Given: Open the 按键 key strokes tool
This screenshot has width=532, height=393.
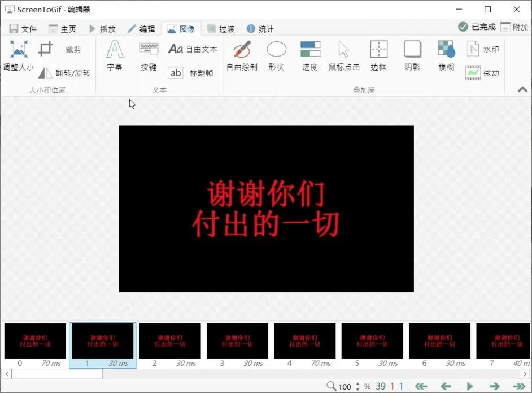Looking at the screenshot, I should [x=149, y=57].
